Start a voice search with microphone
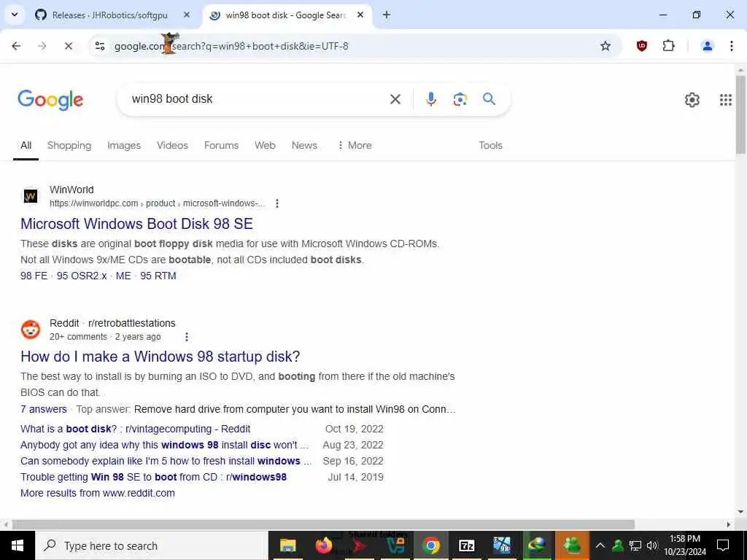 [430, 99]
